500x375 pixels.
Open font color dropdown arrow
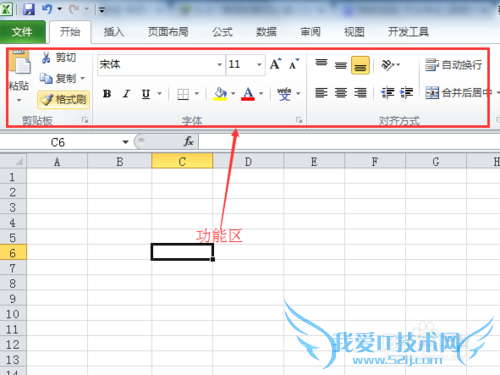coord(261,94)
